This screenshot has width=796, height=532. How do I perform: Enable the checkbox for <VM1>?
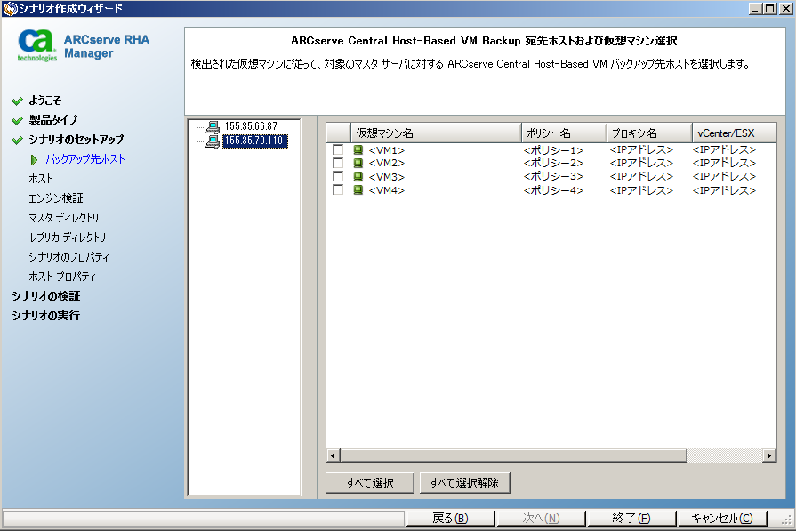click(338, 150)
